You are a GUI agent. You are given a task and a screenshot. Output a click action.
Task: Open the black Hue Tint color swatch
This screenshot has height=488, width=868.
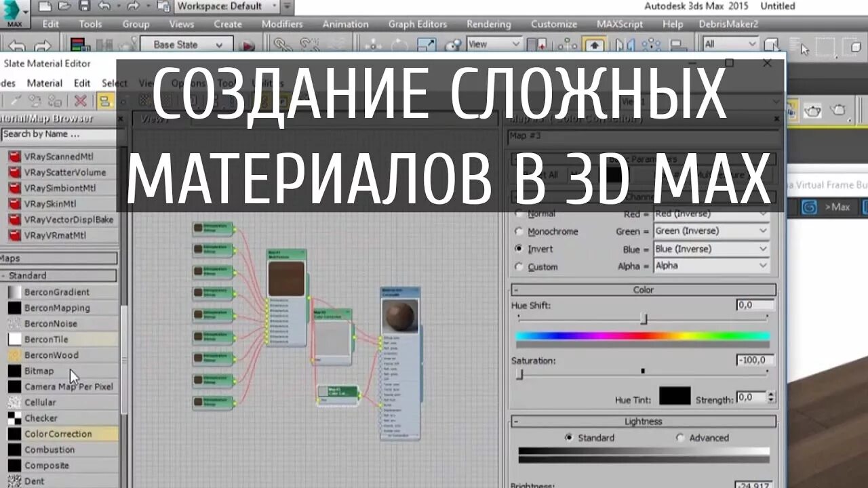(675, 396)
